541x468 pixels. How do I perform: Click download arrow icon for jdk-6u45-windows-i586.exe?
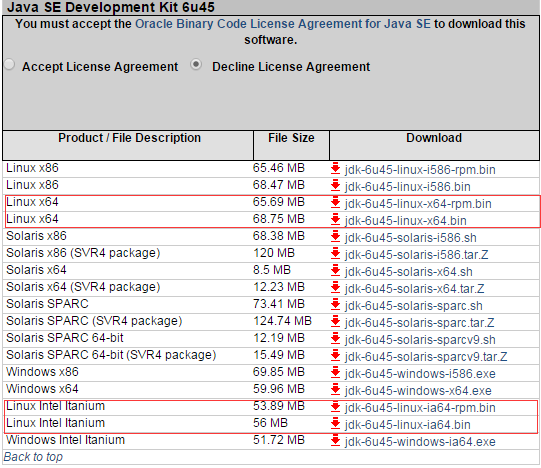coord(335,372)
